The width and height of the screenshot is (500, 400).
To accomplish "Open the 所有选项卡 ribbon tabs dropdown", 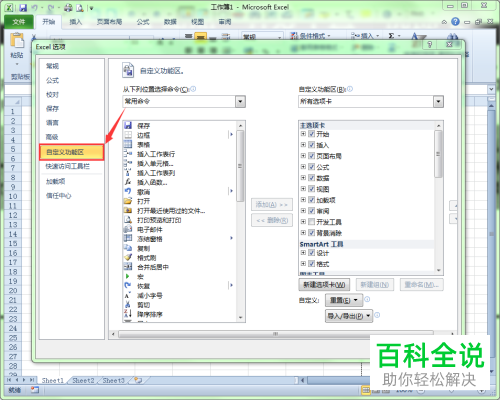I will [x=438, y=101].
